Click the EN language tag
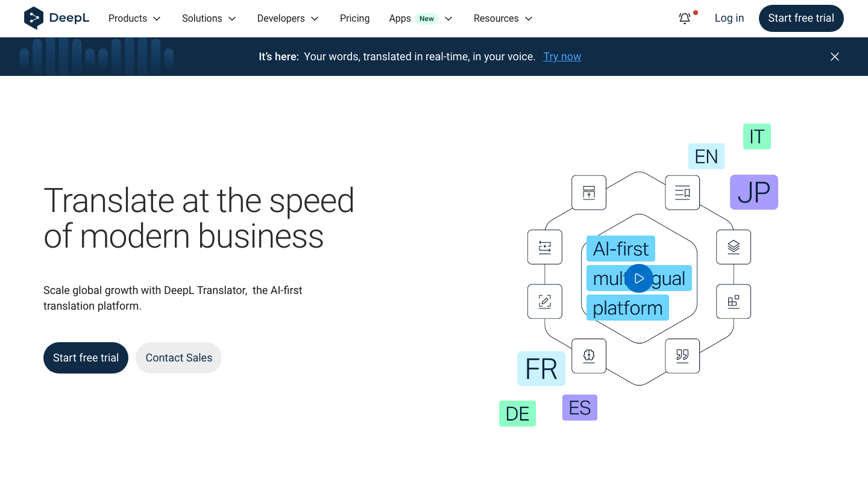Image resolution: width=868 pixels, height=494 pixels. tap(706, 157)
